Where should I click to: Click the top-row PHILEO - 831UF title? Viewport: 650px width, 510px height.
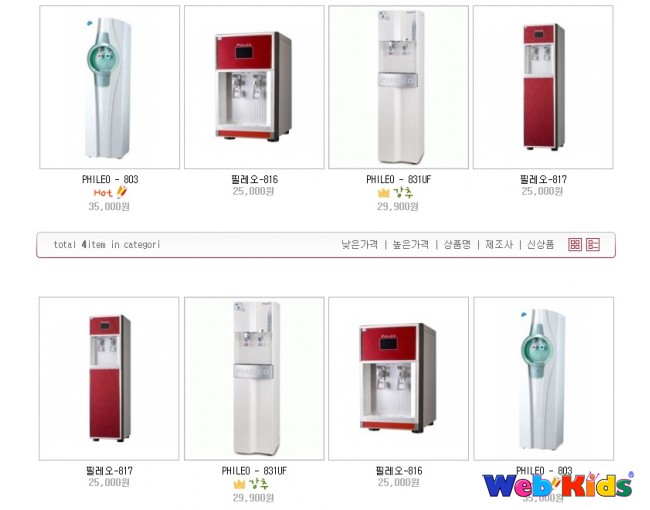click(x=398, y=180)
